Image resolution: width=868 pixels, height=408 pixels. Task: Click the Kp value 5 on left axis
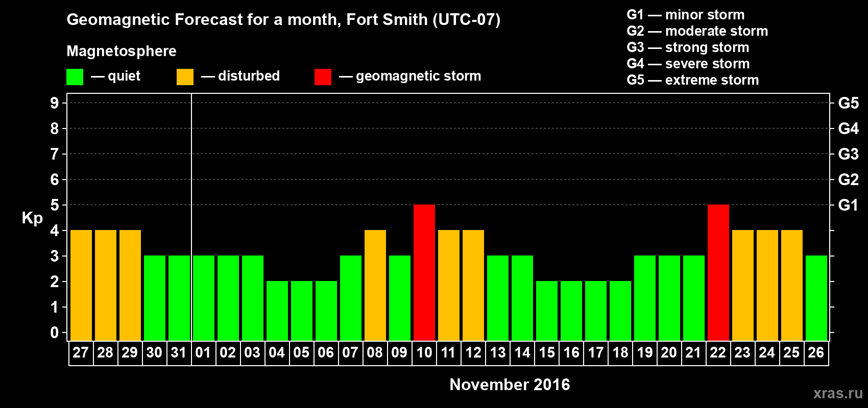pos(55,205)
